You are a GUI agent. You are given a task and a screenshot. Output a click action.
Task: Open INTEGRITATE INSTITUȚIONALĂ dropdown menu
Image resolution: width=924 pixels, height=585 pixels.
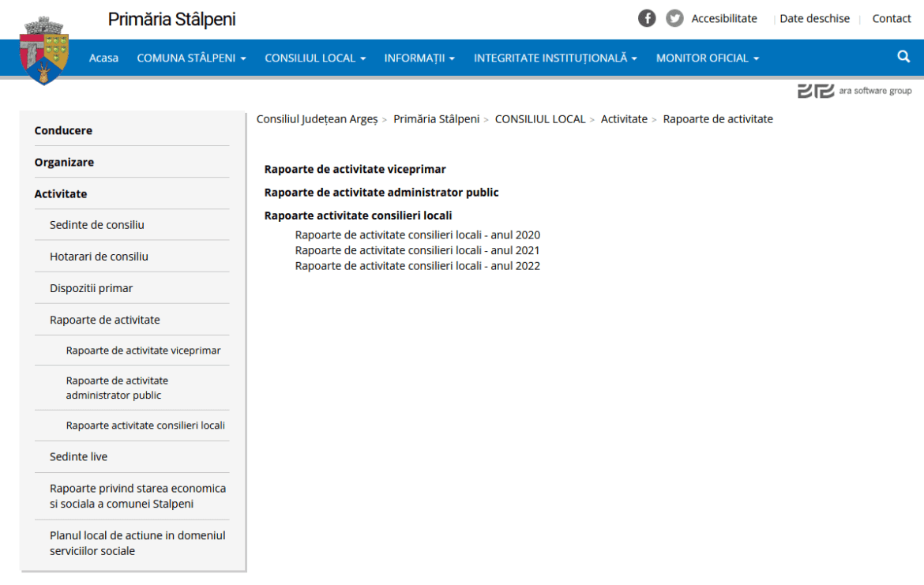(x=555, y=58)
